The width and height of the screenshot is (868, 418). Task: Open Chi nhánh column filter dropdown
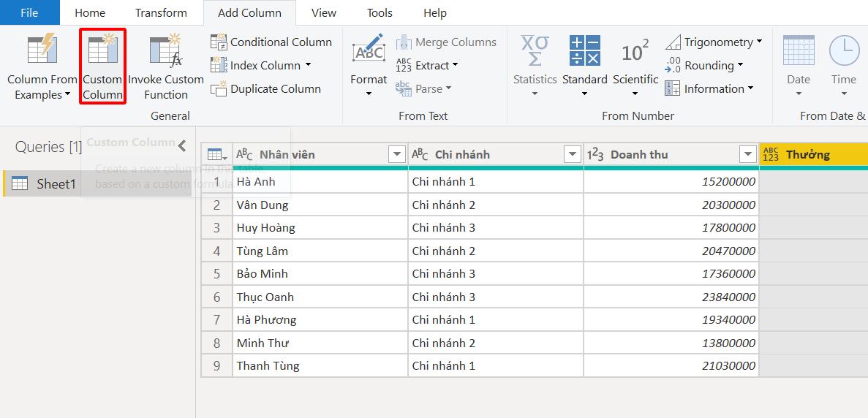pyautogui.click(x=573, y=155)
